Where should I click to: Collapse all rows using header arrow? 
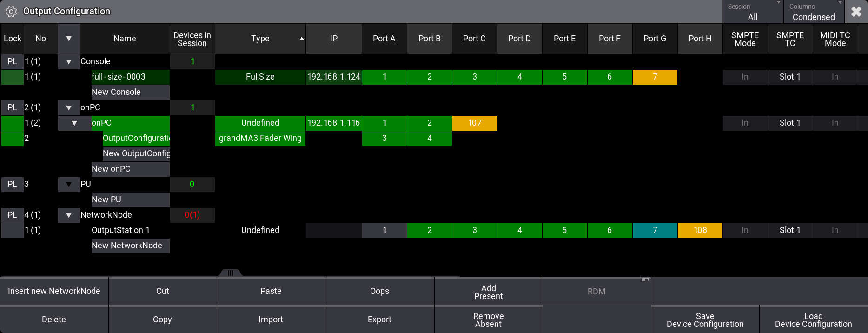[x=69, y=39]
